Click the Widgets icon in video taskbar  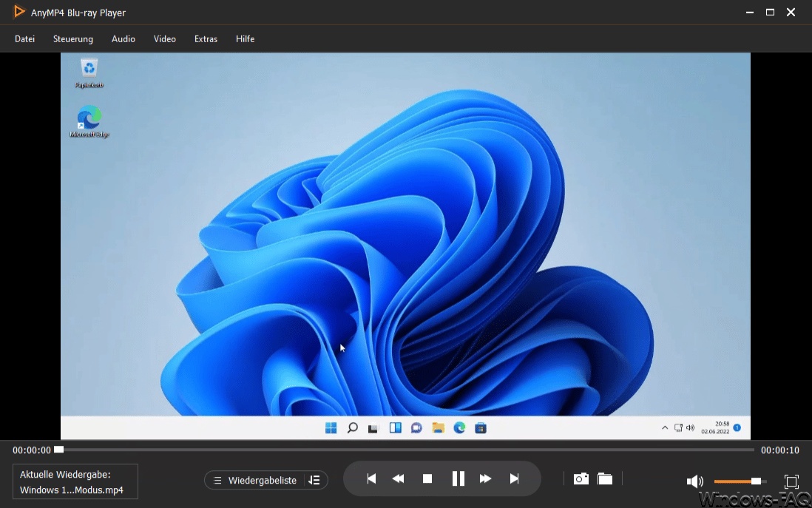pos(395,427)
